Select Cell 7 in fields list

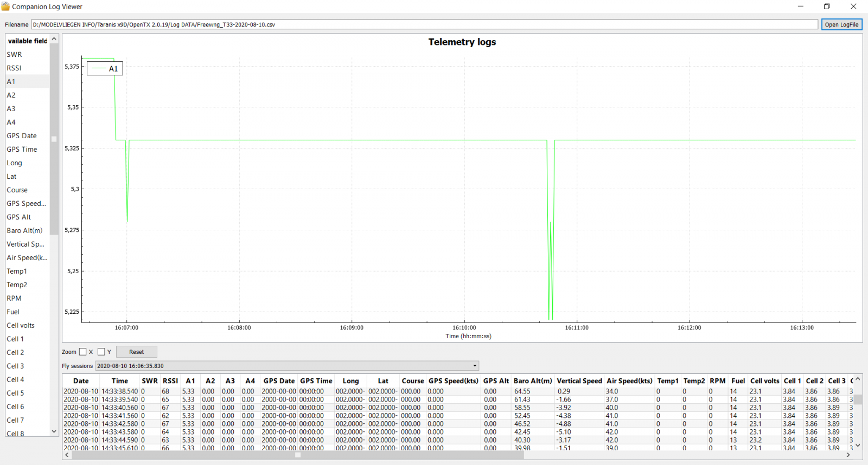coord(27,420)
